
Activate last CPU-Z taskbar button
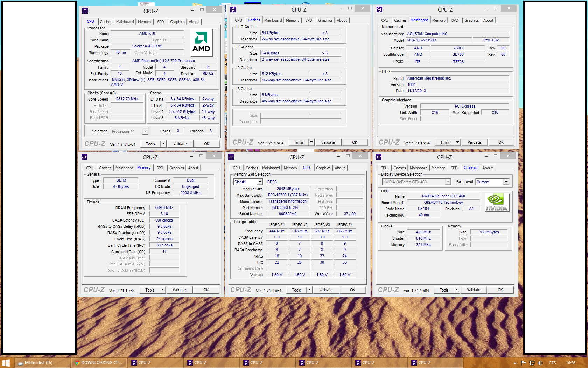(435, 363)
